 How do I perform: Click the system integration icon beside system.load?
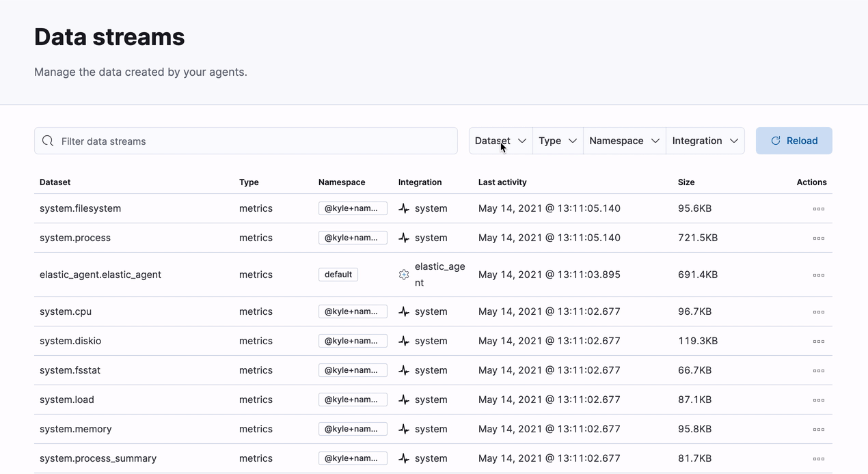click(403, 399)
